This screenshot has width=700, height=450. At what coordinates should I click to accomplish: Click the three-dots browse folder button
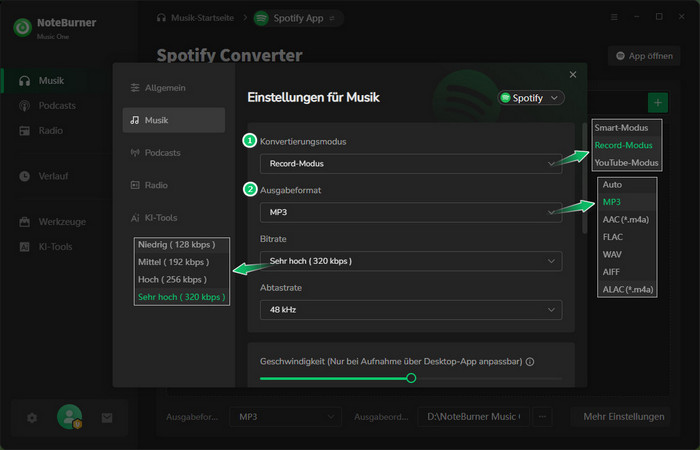click(x=542, y=417)
